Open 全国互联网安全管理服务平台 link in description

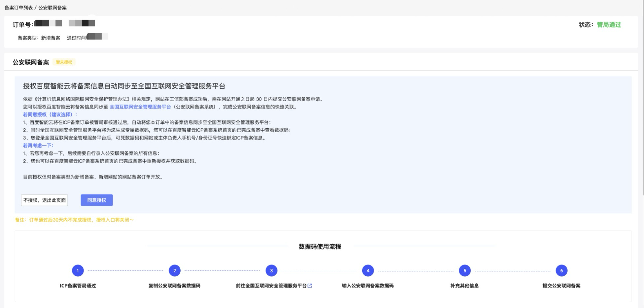[x=140, y=107]
